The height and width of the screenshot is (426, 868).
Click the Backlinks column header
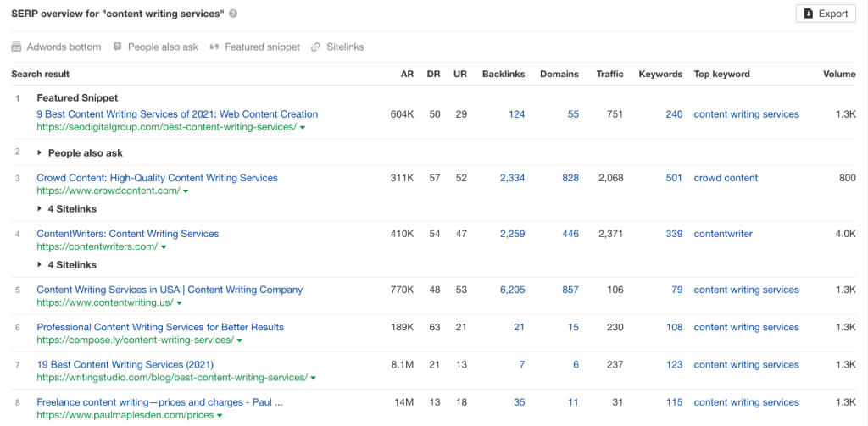[504, 75]
